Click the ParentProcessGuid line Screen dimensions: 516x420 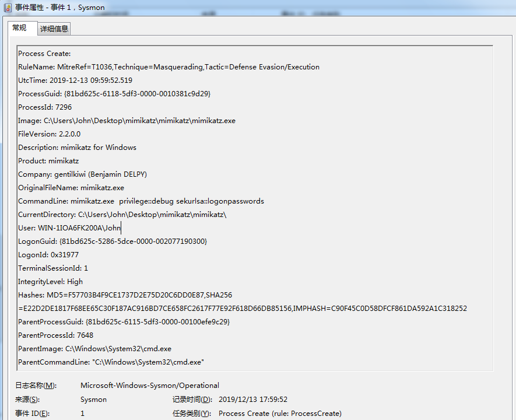pos(124,322)
